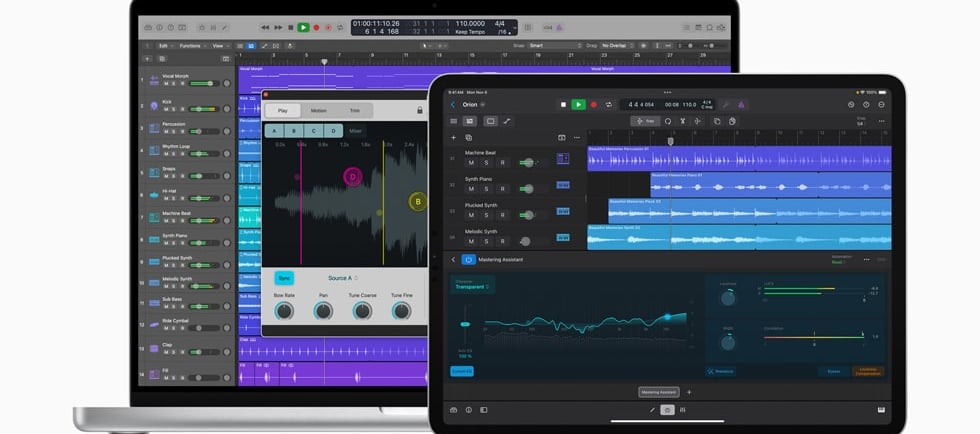The width and height of the screenshot is (980, 434).
Task: Open the keyboard icon in iPad bottom bar
Action: 881,410
